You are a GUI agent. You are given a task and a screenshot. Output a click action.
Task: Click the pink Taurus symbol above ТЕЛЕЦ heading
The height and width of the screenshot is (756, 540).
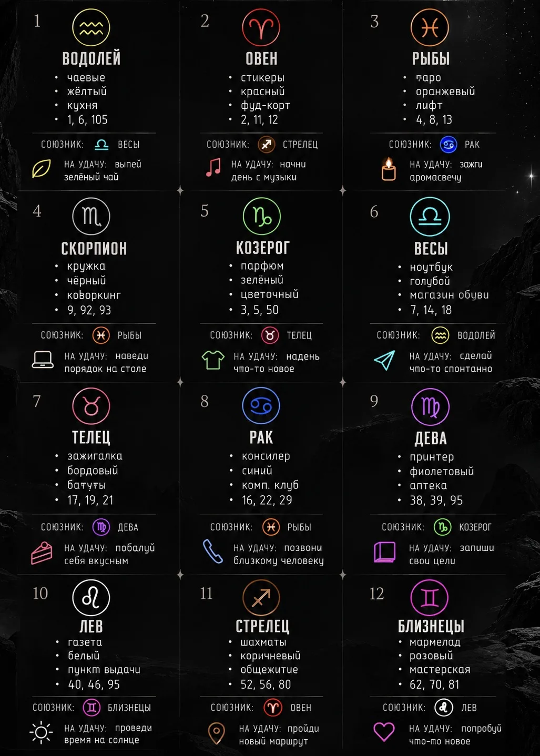coord(91,406)
